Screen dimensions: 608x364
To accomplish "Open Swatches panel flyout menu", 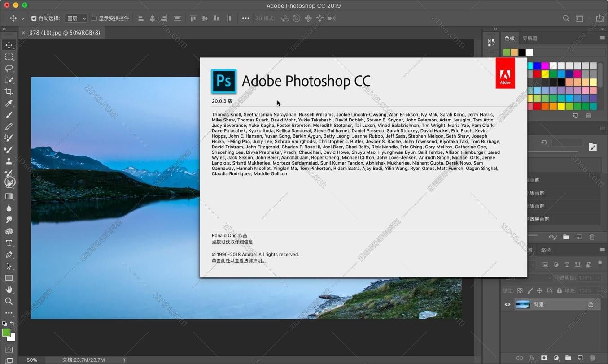I will (x=603, y=39).
